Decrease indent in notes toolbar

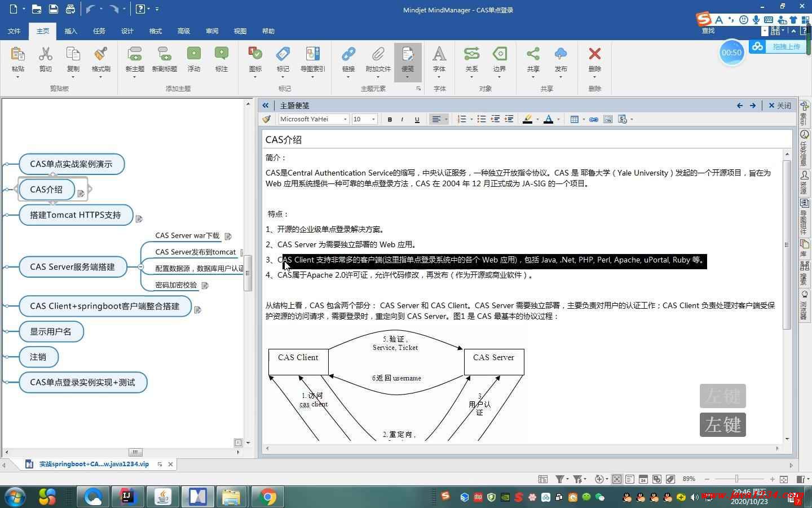click(495, 119)
